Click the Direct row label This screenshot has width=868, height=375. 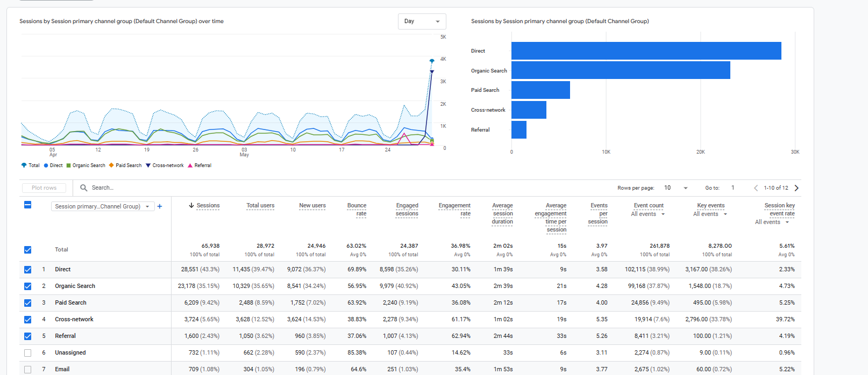click(62, 270)
